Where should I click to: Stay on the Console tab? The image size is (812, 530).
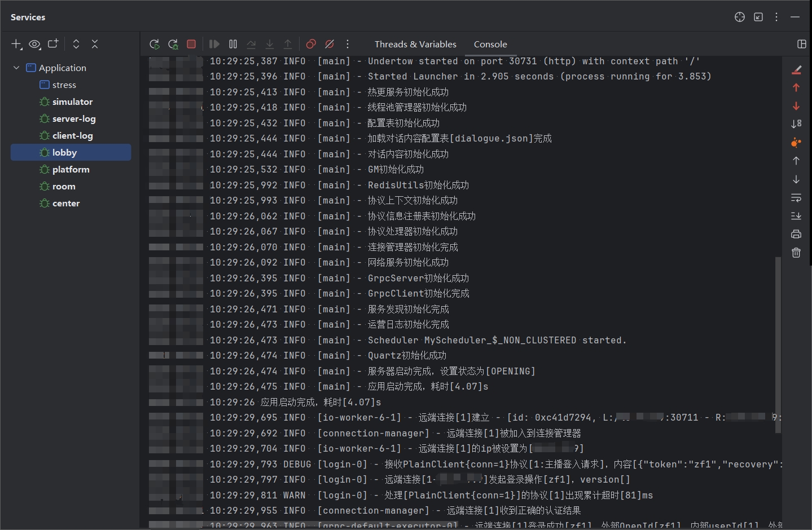[x=490, y=44]
